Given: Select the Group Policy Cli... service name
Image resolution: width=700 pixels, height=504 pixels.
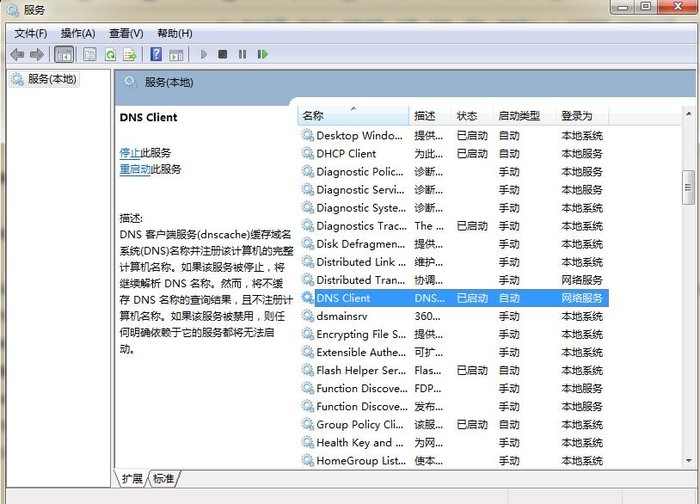Looking at the screenshot, I should 360,425.
